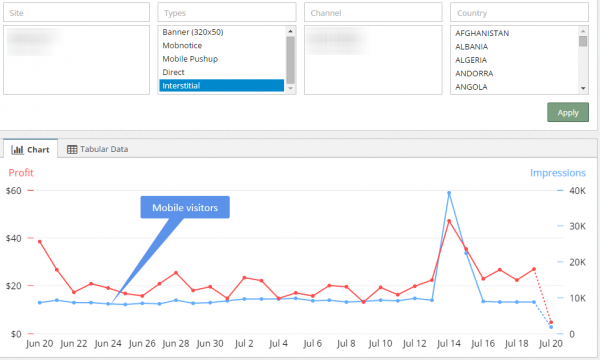Focus the Types search field
The image size is (600, 360).
tap(227, 13)
